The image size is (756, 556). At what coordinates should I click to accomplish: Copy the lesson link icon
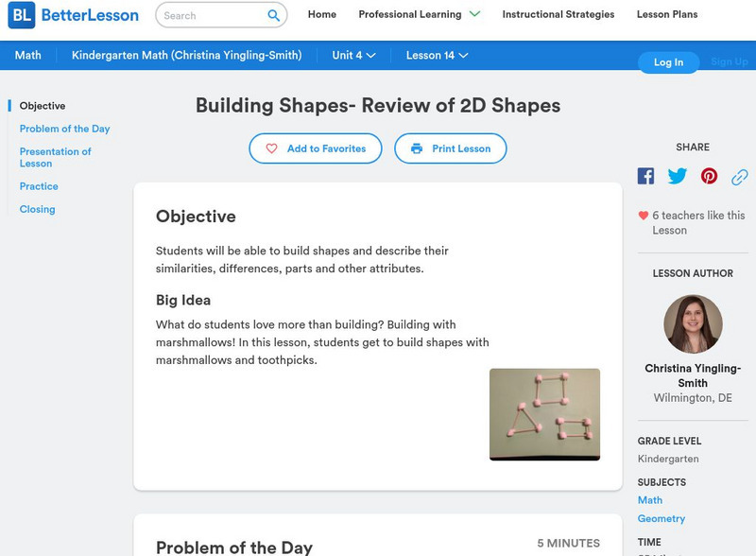tap(740, 176)
